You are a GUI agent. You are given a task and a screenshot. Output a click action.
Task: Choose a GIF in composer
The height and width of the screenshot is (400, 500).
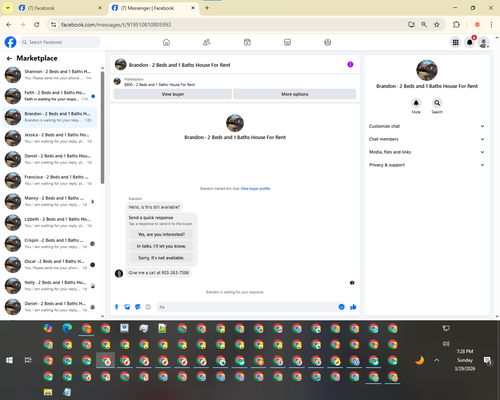(148, 307)
